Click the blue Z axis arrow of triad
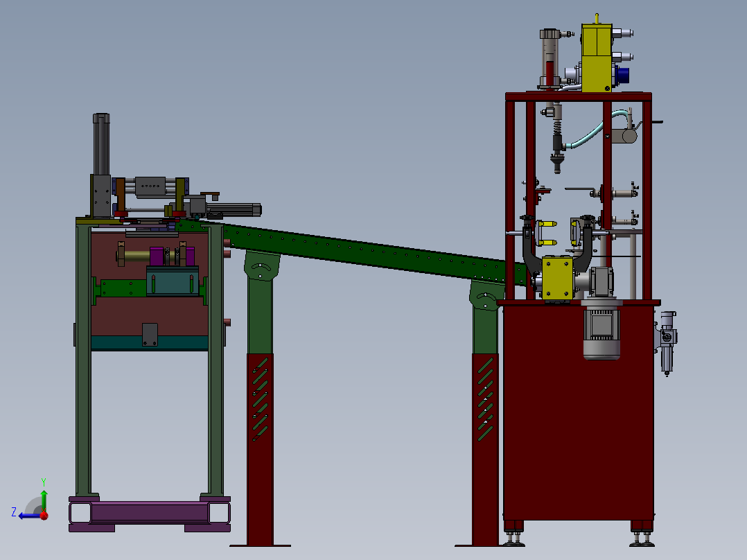This screenshot has height=560, width=747. 28,516
